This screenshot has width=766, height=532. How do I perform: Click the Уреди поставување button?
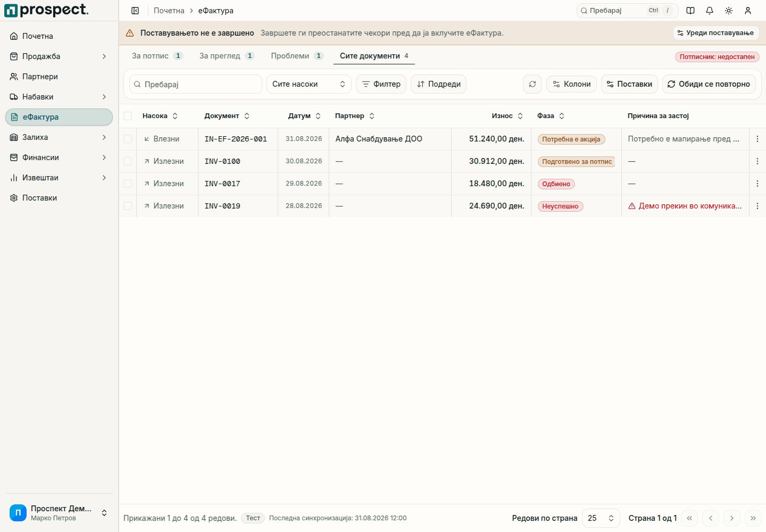pos(716,33)
